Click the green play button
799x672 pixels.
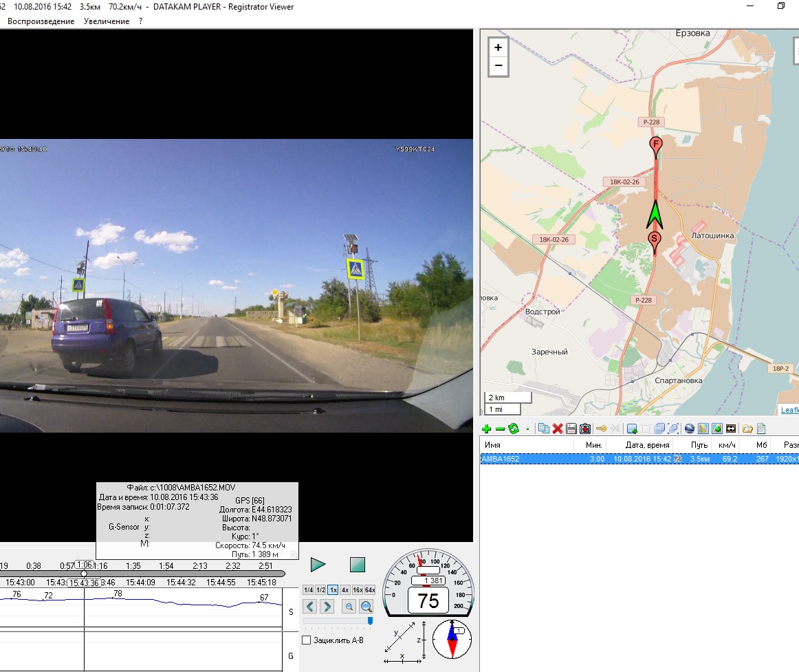(x=318, y=565)
